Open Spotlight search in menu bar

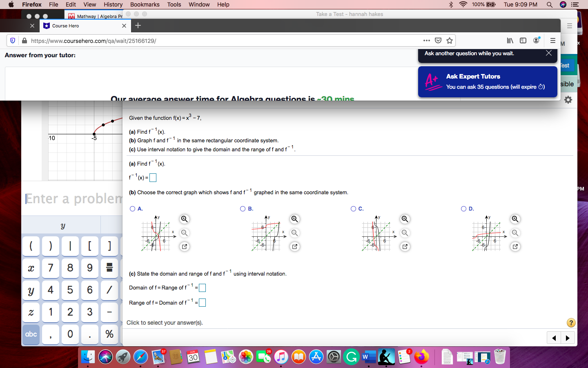point(550,4)
